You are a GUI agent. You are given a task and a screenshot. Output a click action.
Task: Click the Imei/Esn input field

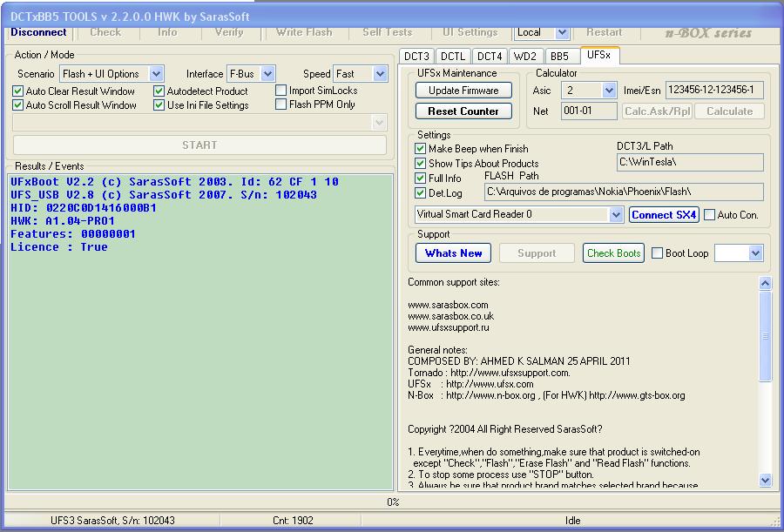pos(714,91)
